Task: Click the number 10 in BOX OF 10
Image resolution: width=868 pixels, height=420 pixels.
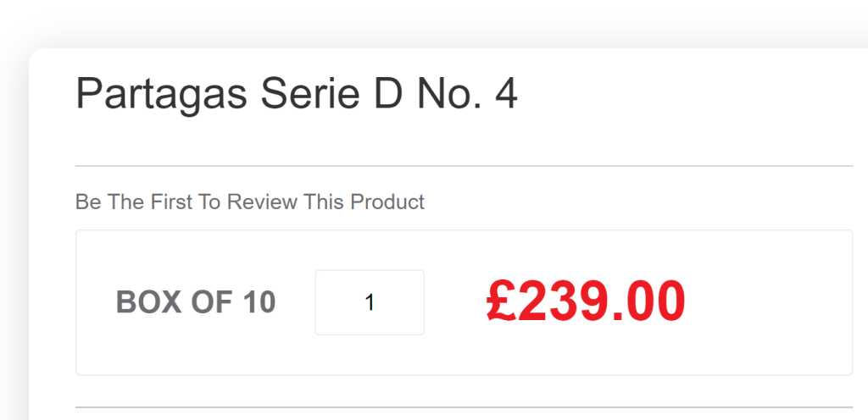Action: [x=259, y=302]
